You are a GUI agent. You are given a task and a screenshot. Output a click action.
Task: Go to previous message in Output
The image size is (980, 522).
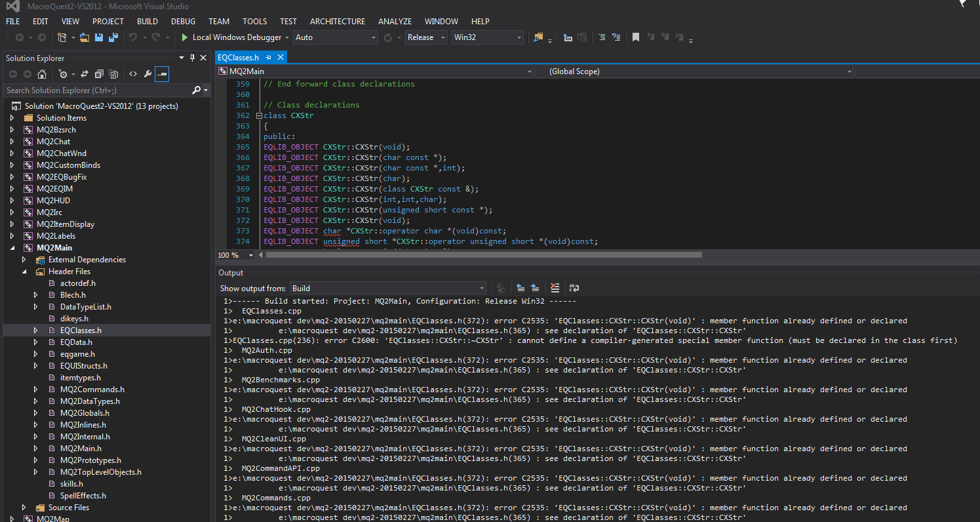pos(520,288)
